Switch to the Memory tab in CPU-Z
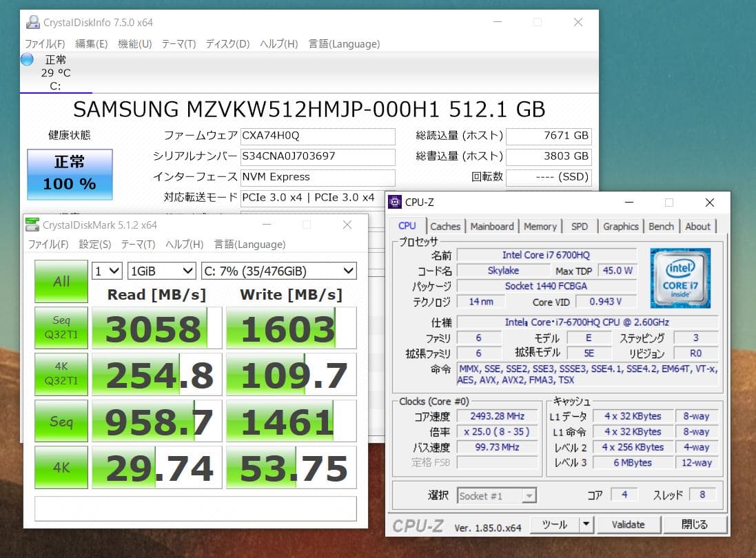 [540, 226]
